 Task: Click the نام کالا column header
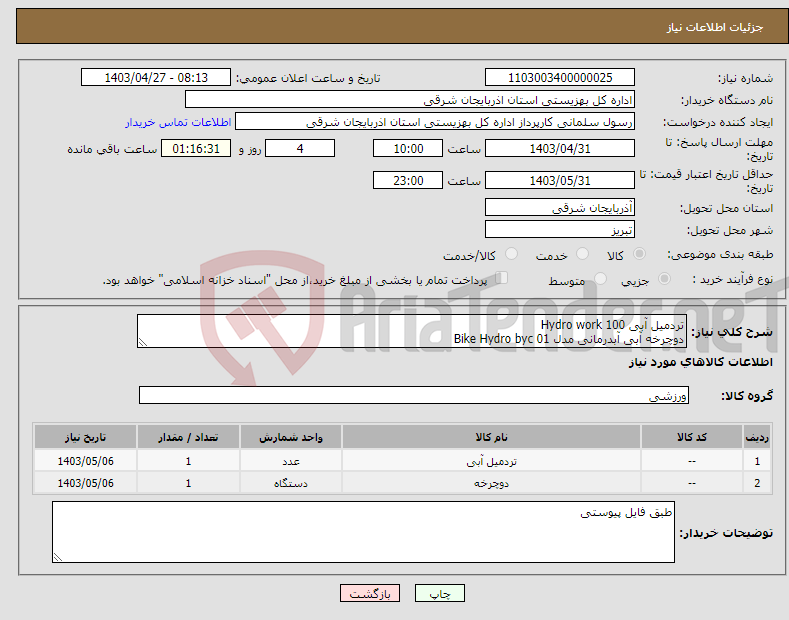(x=491, y=437)
